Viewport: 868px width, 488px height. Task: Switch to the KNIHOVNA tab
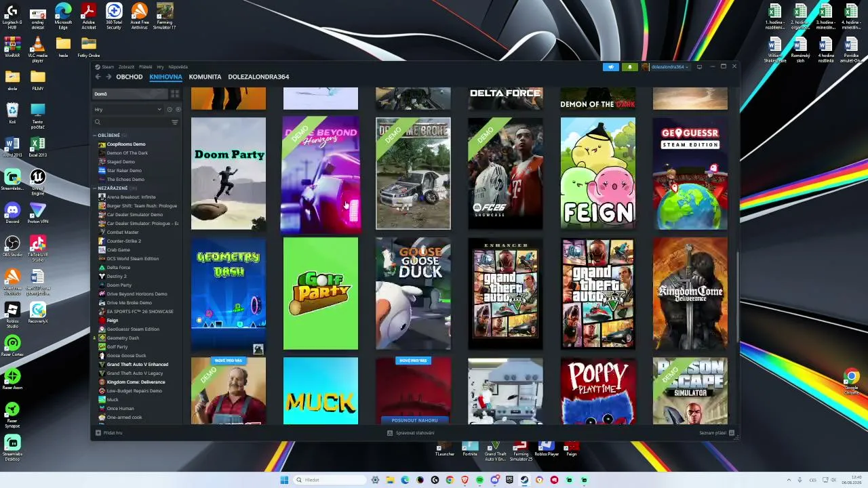165,77
